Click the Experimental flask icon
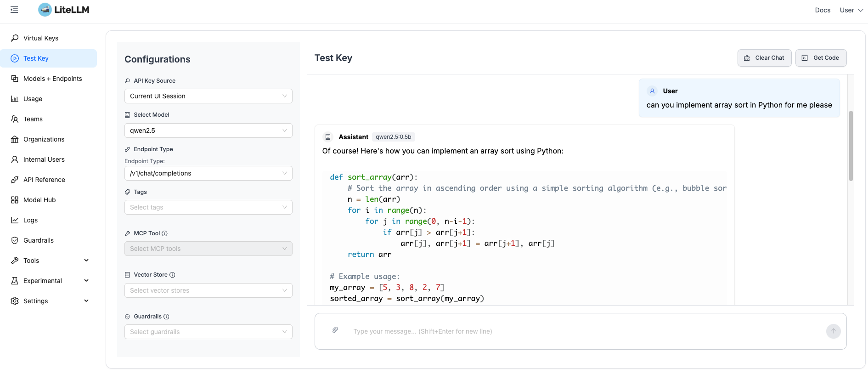Viewport: 868px width, 386px height. [x=15, y=281]
